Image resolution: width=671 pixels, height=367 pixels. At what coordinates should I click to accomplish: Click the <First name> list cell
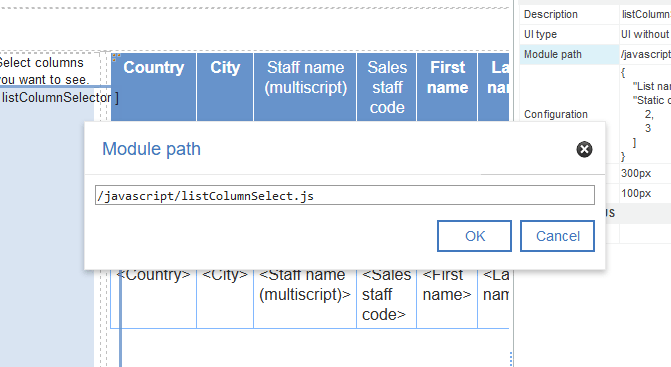(447, 298)
